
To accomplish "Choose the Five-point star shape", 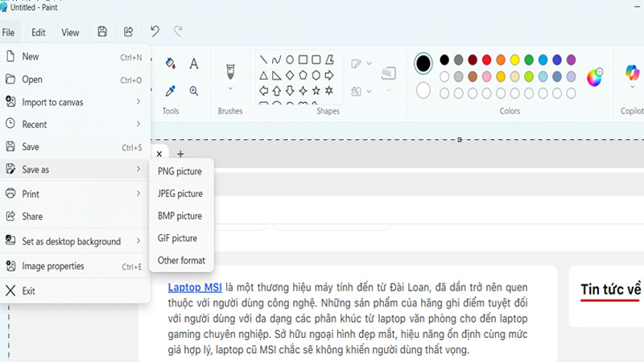I will (316, 91).
